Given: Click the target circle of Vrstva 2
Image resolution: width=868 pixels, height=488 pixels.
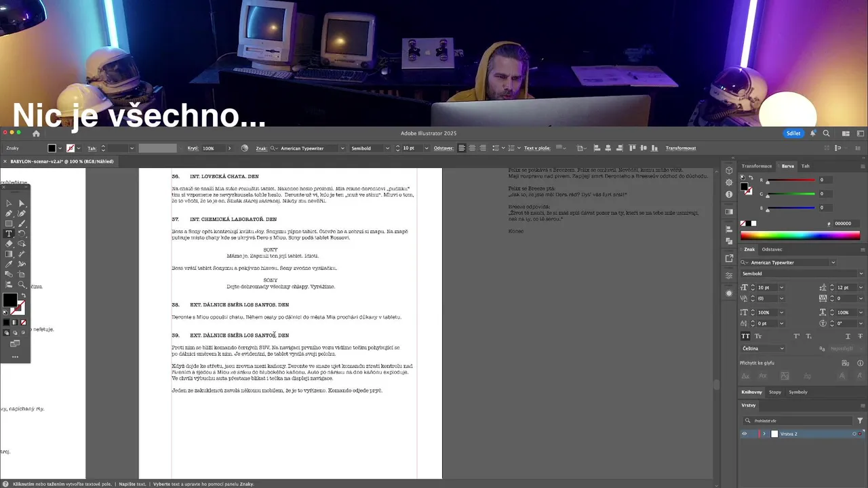Looking at the screenshot, I should (854, 434).
